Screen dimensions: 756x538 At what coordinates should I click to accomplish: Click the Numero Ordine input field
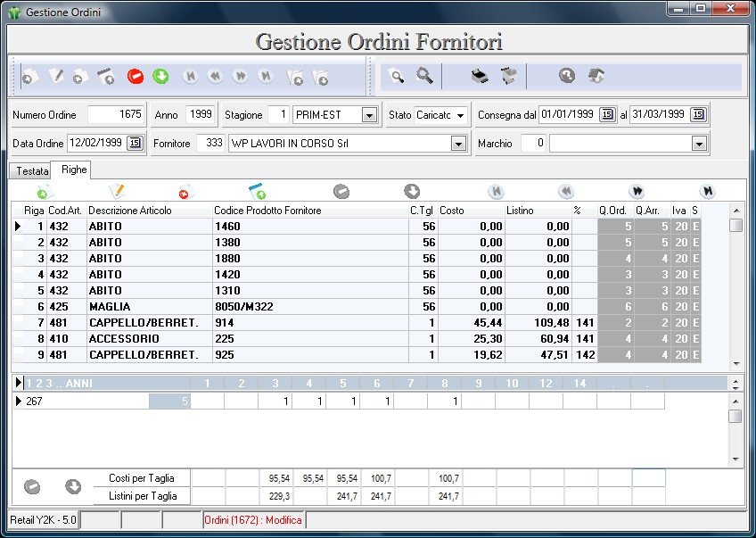coord(117,115)
